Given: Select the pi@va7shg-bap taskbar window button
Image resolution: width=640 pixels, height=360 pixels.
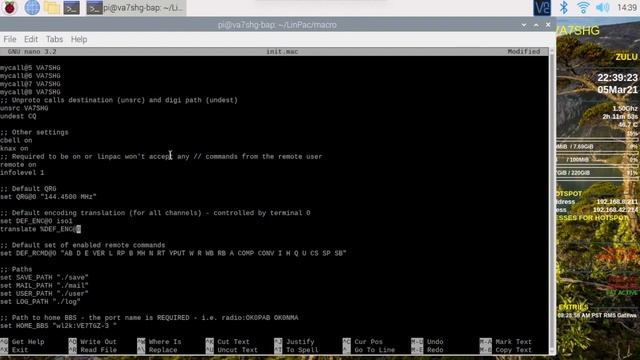Looking at the screenshot, I should pos(136,7).
